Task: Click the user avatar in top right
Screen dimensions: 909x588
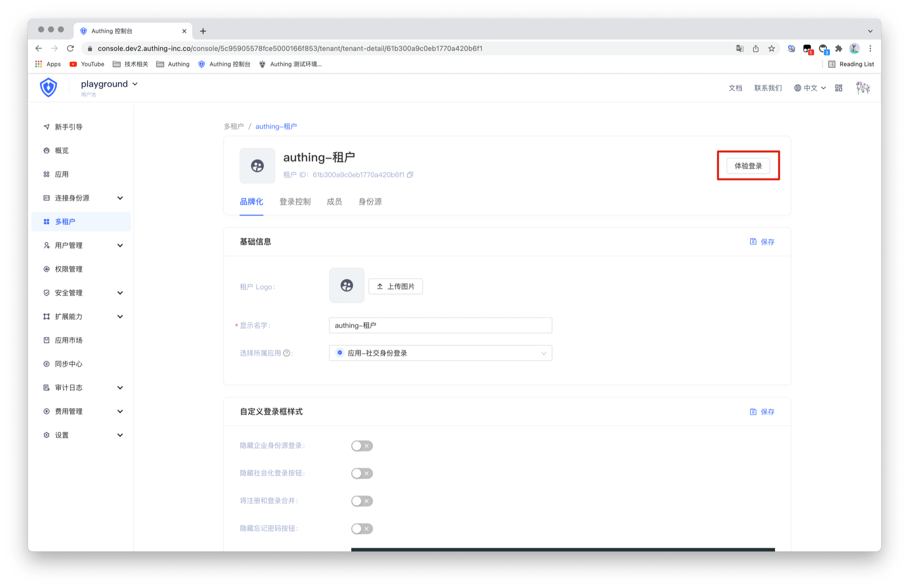Action: (863, 88)
